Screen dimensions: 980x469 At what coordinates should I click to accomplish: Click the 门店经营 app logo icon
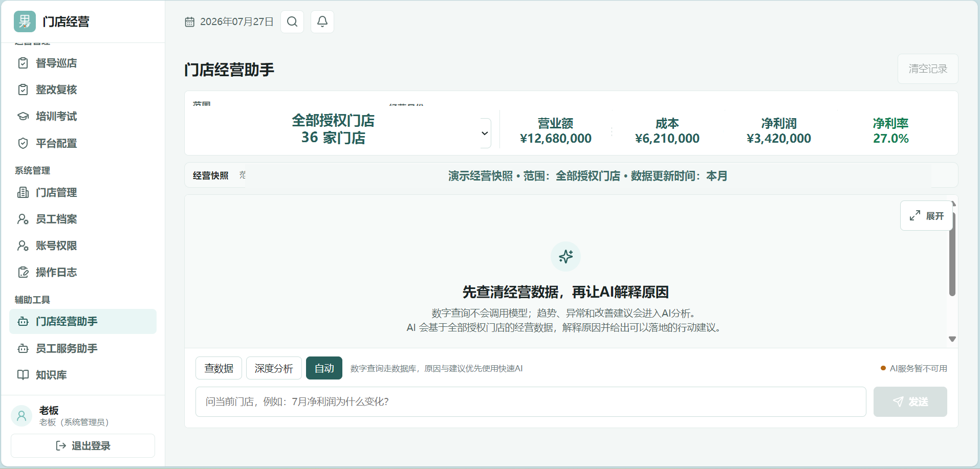point(25,21)
